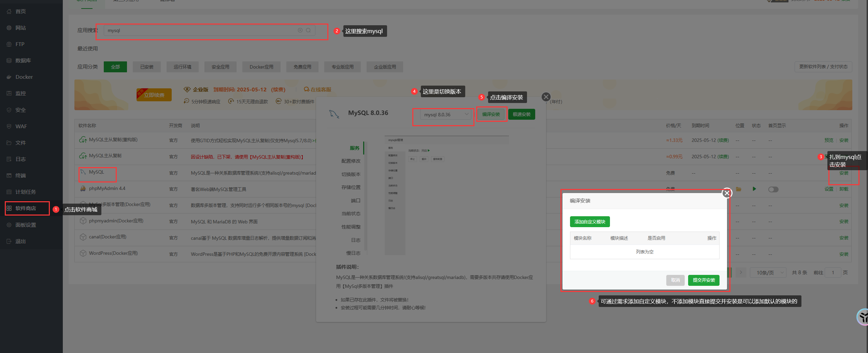Click the mysql管理 preview thumbnail in dialog
Viewport: 868px width, 353px height.
coord(446,195)
